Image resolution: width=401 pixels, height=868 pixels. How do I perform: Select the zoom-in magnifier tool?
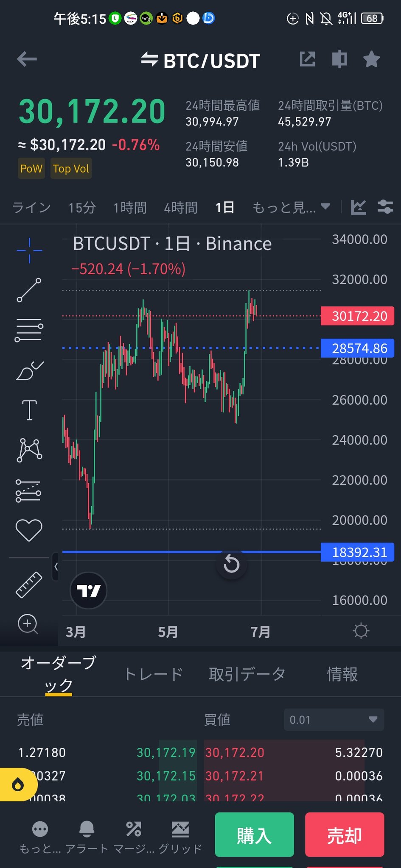click(28, 624)
